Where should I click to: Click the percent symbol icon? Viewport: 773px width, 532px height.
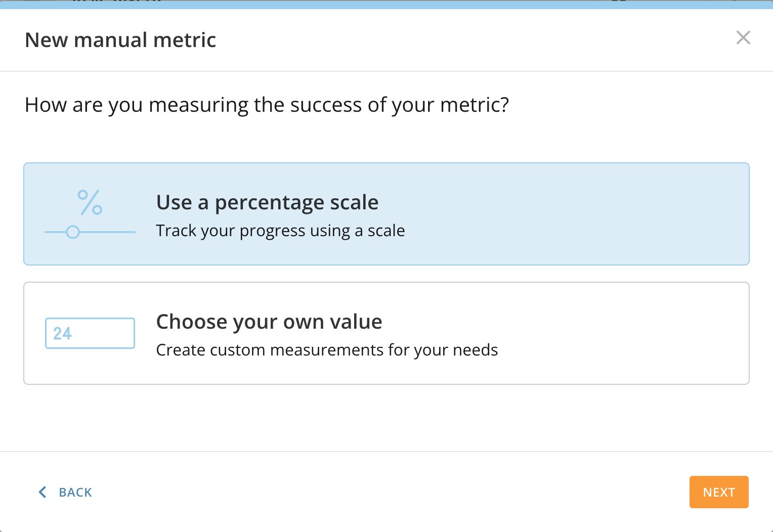tap(90, 202)
